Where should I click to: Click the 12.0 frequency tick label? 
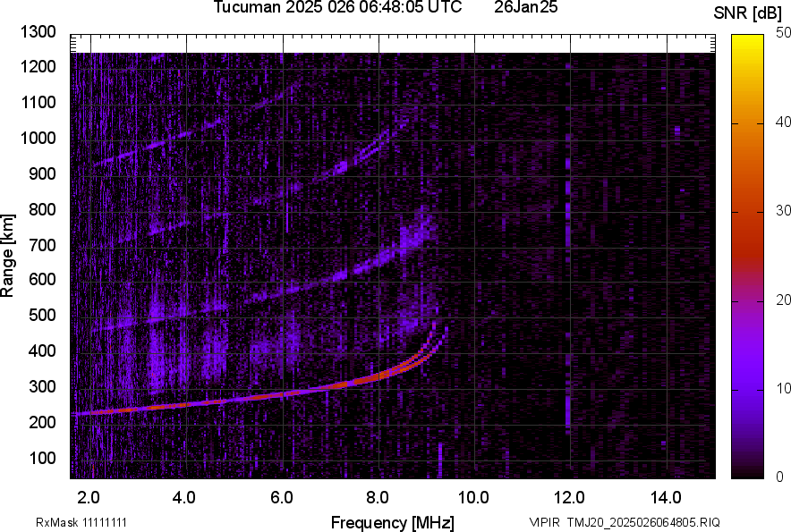570,497
